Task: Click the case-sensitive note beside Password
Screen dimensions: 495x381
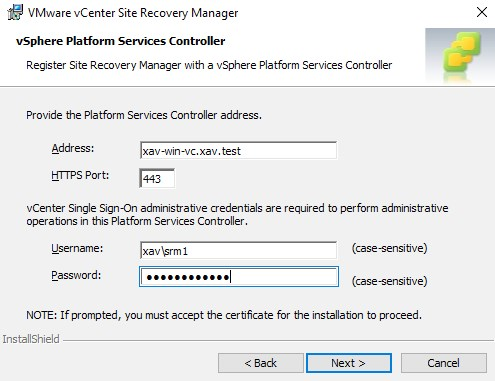Action: click(389, 281)
